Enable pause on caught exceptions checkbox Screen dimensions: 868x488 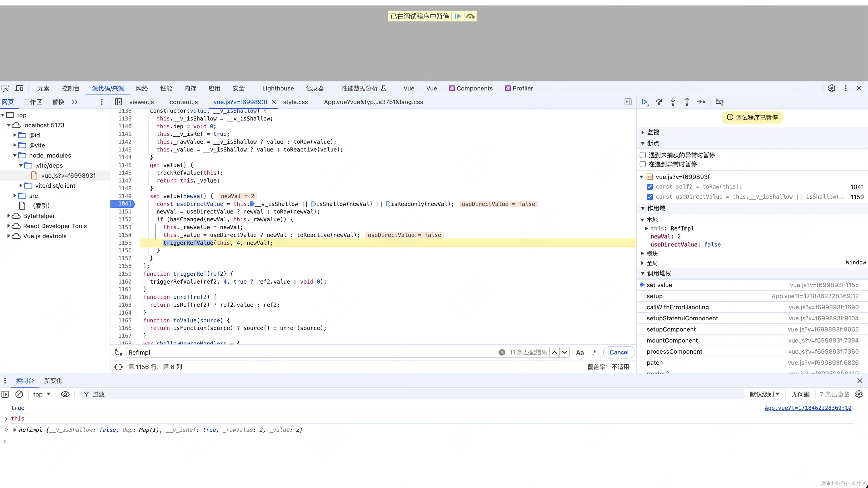pos(643,164)
